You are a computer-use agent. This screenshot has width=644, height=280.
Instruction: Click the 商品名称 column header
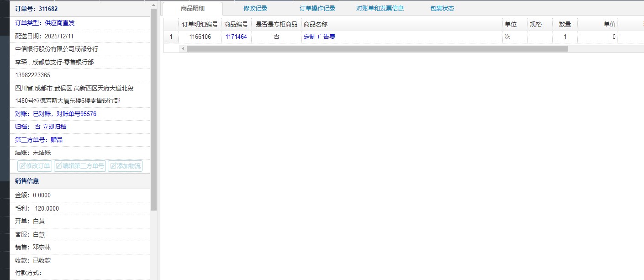[316, 24]
